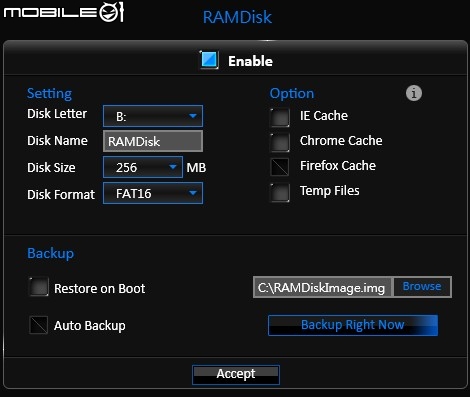Click the Browse button
Screen dimensions: 470x397
pyautogui.click(x=422, y=287)
